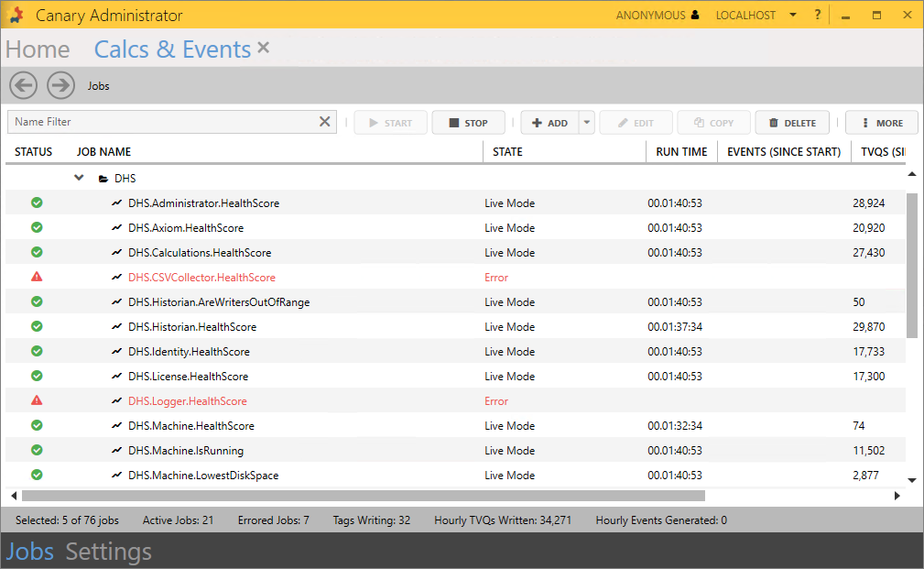Viewport: 924px width, 569px height.
Task: Collapse the DHS group chevron
Action: [80, 178]
